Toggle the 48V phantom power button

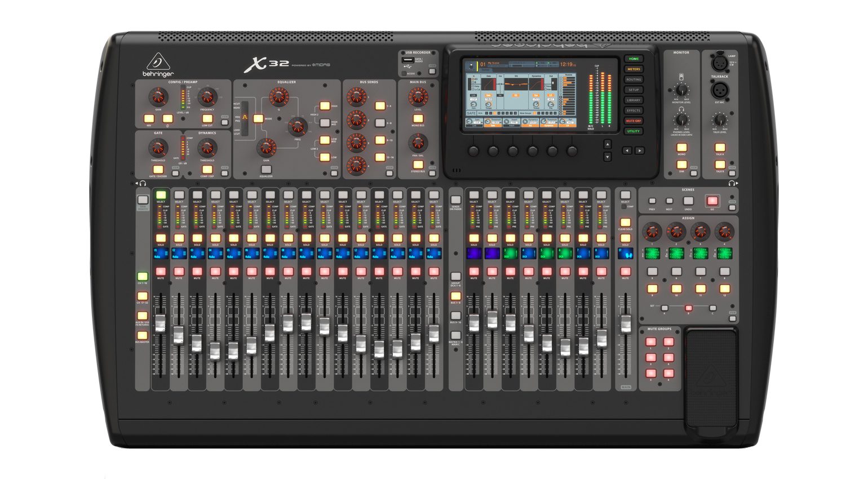pyautogui.click(x=149, y=119)
